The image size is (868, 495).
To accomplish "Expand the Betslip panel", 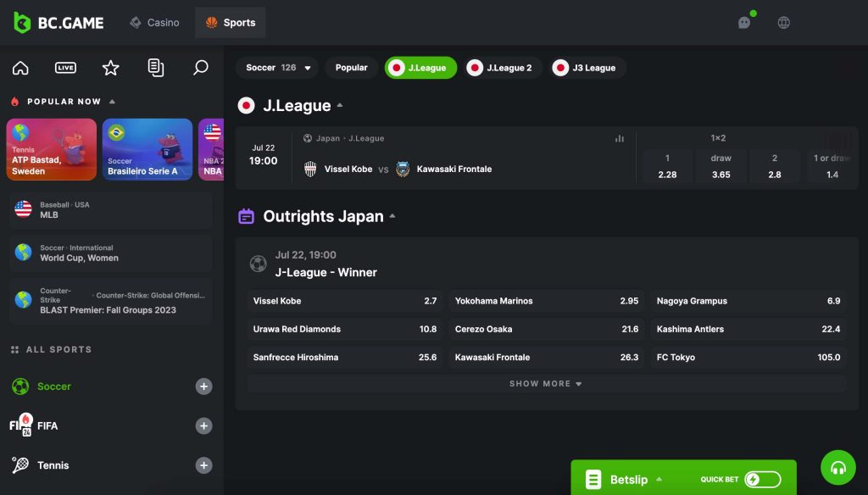I will [x=628, y=480].
